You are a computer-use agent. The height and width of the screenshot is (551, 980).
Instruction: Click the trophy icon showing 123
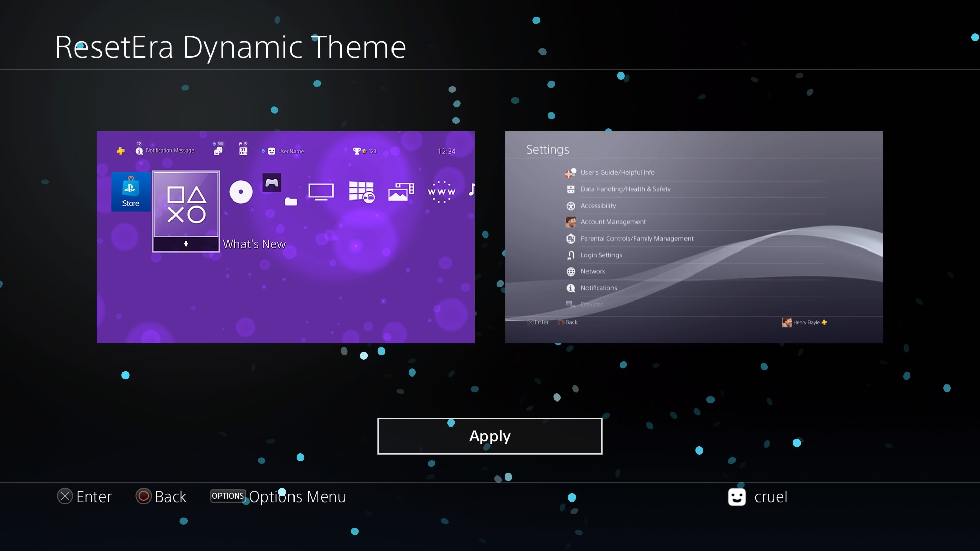click(x=357, y=151)
